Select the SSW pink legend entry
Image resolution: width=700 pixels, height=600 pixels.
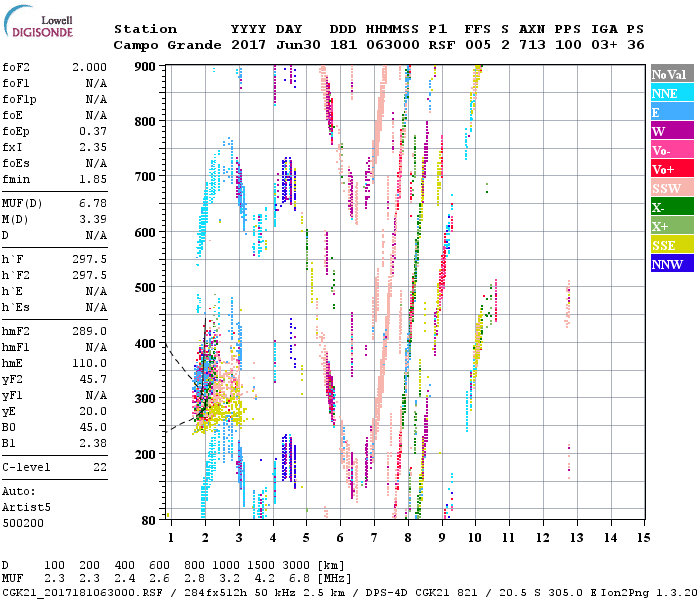click(x=671, y=188)
